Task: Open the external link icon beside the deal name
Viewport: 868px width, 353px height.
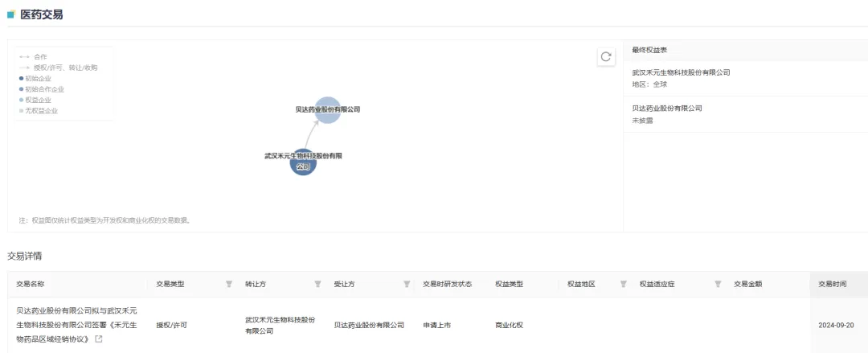Action: click(x=99, y=339)
